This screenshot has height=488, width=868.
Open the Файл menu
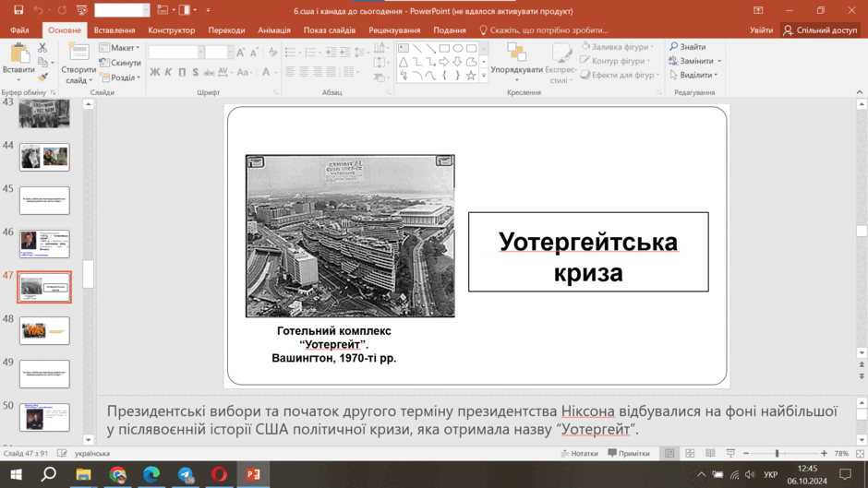19,30
